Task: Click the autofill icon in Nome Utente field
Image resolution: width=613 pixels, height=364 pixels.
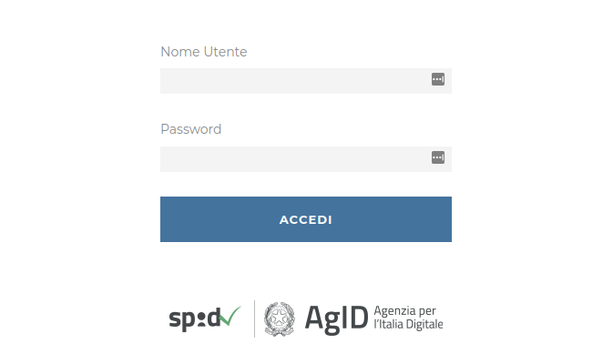Action: [438, 79]
